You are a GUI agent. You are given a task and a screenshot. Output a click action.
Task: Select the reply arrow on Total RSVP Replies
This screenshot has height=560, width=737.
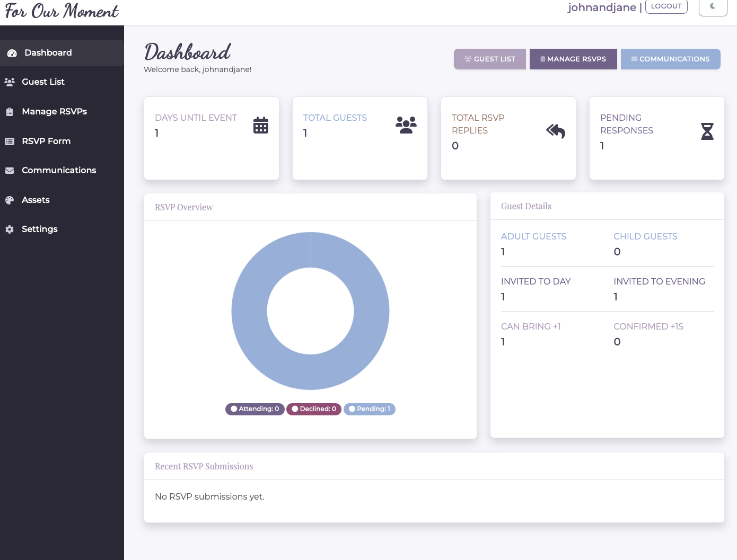555,131
